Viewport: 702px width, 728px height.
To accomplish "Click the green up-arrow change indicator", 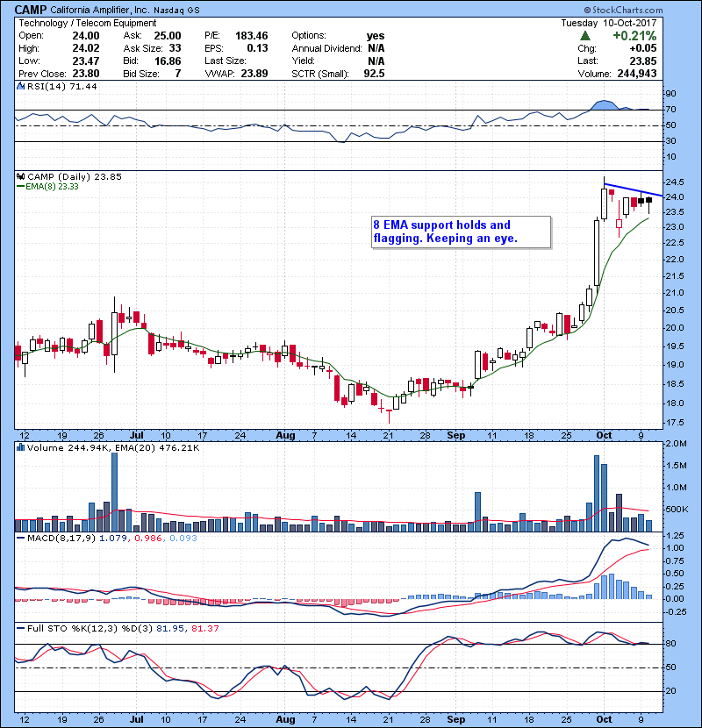I will tap(584, 35).
